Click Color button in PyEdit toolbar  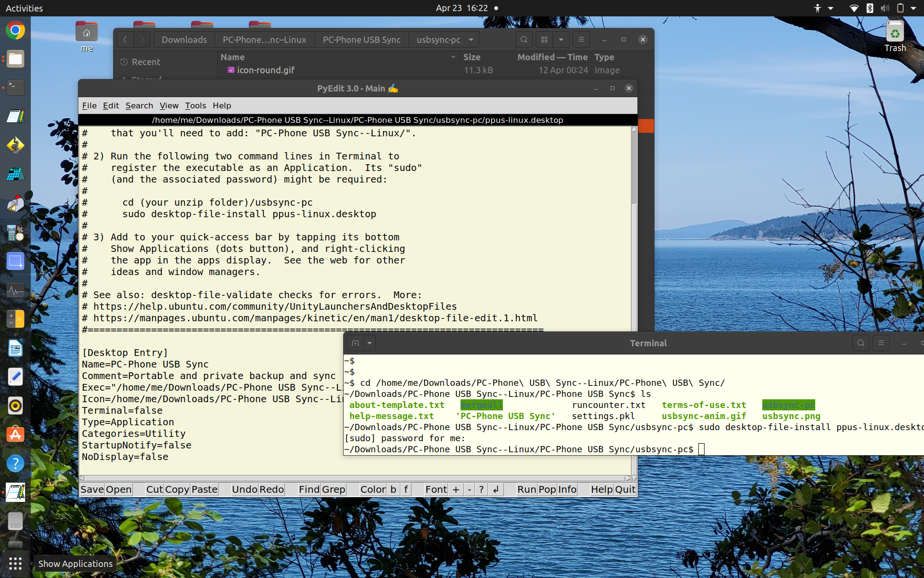[373, 489]
